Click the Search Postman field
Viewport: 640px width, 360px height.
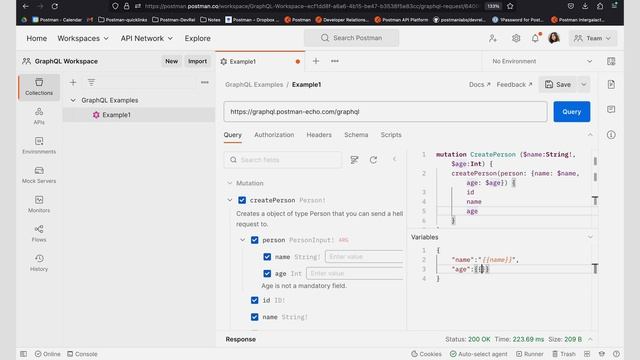[351, 38]
